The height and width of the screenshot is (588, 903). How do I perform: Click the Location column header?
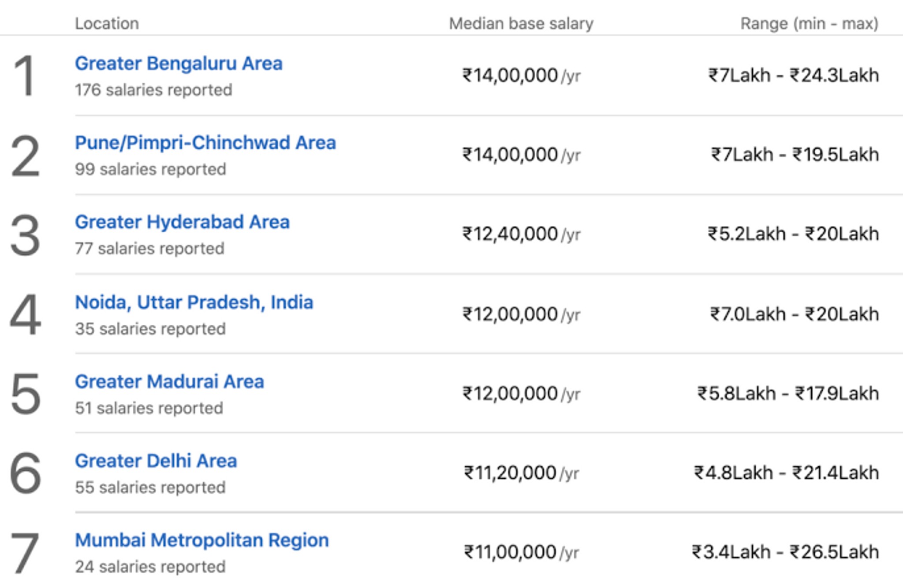[x=107, y=23]
